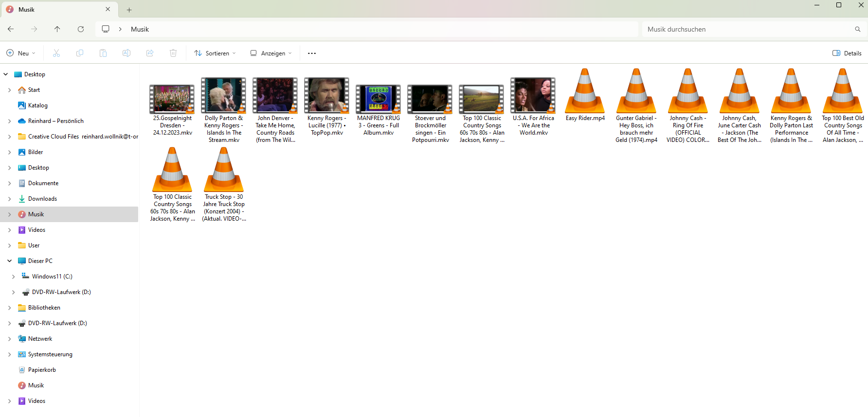Open the Anzeigen view dropdown

[x=271, y=53]
